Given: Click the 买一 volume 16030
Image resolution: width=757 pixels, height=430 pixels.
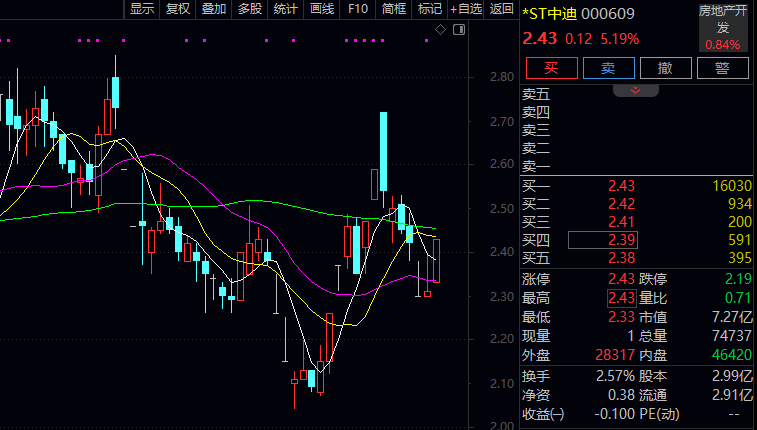Looking at the screenshot, I should click(x=732, y=186).
